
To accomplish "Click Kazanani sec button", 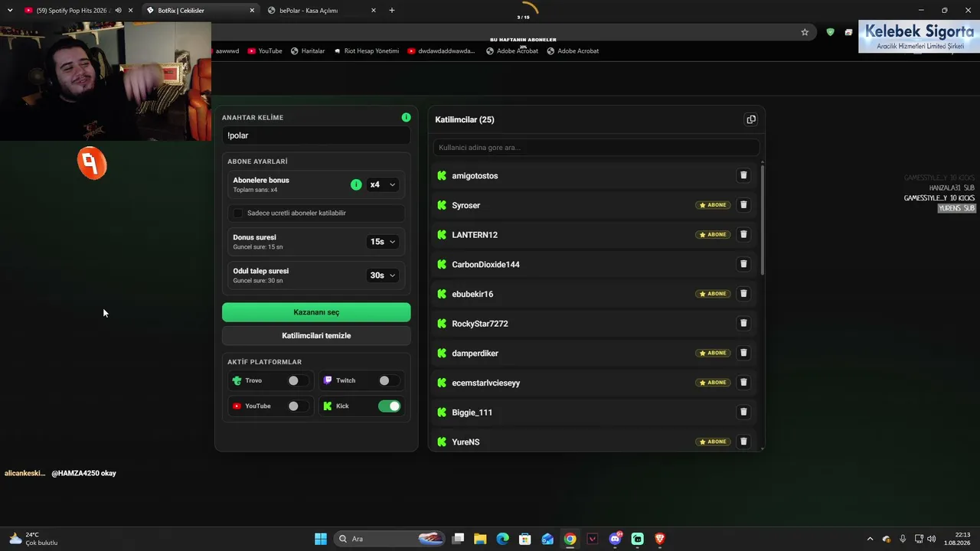I will click(316, 312).
